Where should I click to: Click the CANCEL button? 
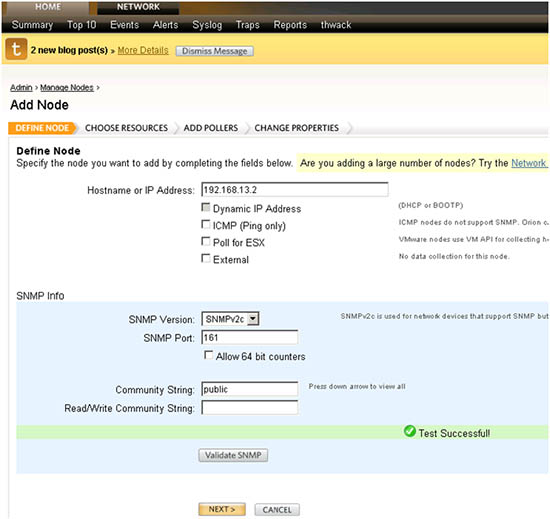[x=277, y=510]
